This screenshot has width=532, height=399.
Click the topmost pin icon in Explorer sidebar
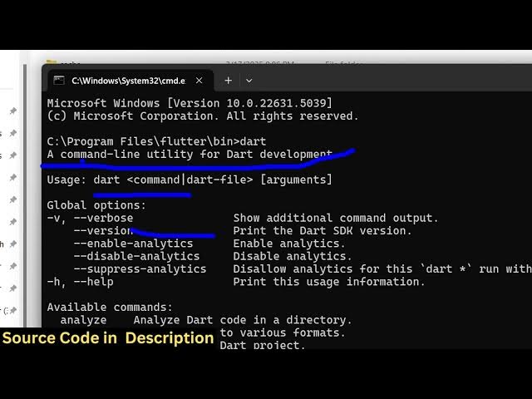13,111
